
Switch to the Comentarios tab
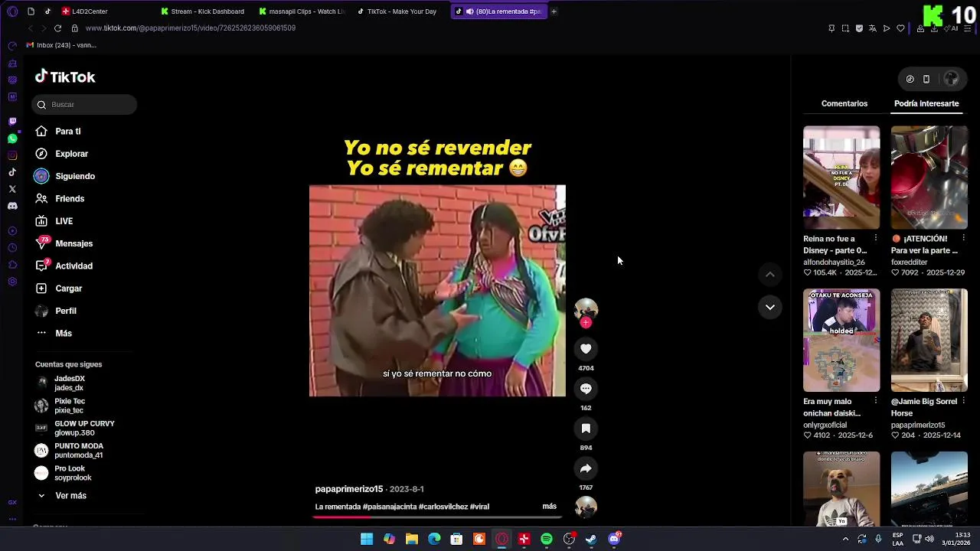(x=844, y=103)
